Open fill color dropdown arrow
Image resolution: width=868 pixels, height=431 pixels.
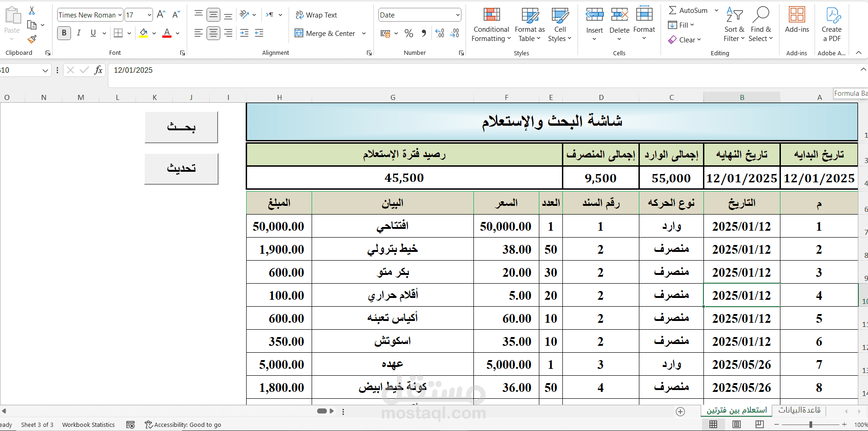click(x=154, y=33)
